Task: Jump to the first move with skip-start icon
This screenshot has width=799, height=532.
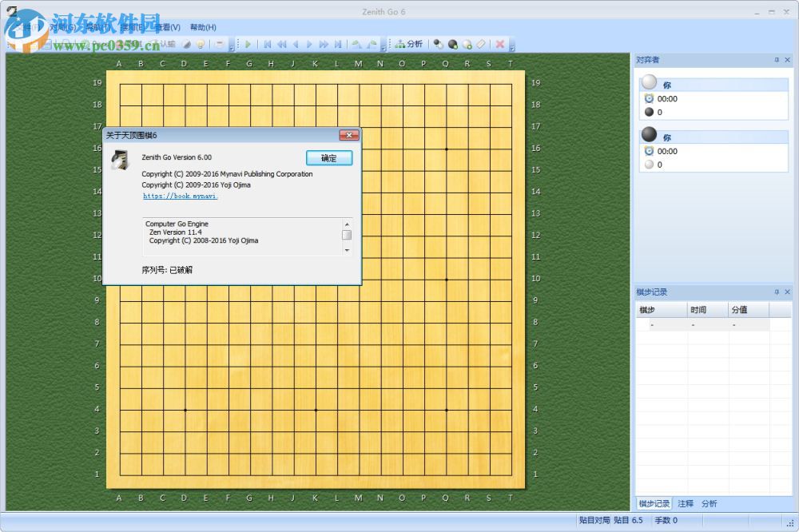Action: (x=268, y=44)
